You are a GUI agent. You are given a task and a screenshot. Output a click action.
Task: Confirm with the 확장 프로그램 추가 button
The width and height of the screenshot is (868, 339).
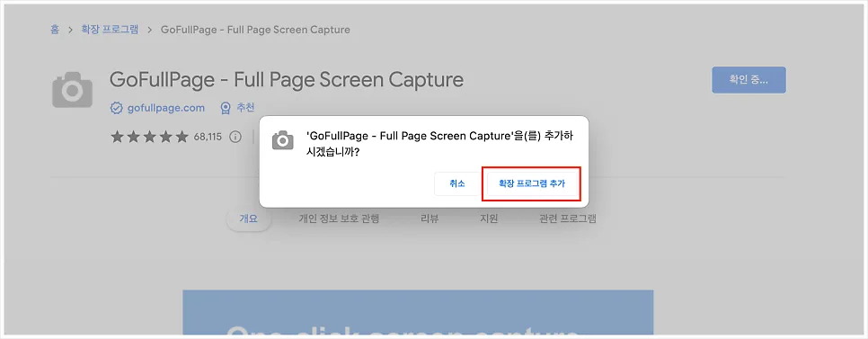coord(531,184)
